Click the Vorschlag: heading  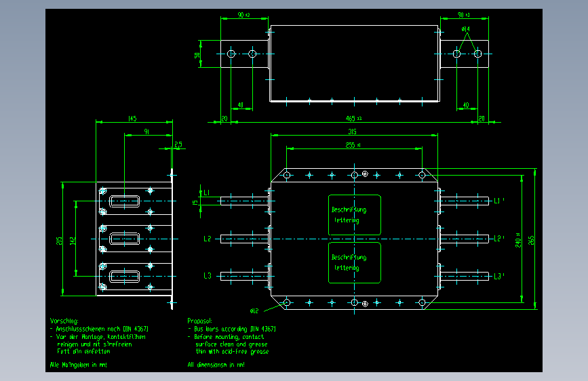[64, 321]
